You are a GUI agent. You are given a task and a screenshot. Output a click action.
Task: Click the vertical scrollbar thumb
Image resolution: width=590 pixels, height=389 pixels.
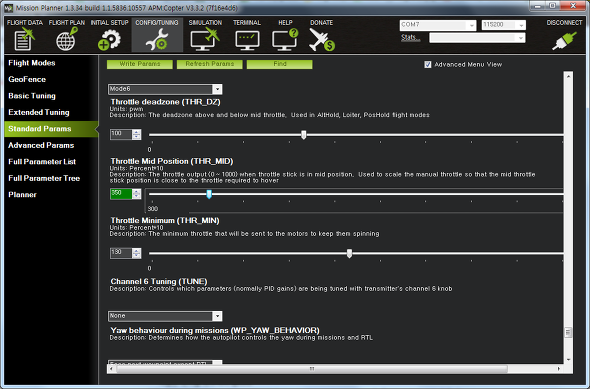tap(568, 333)
